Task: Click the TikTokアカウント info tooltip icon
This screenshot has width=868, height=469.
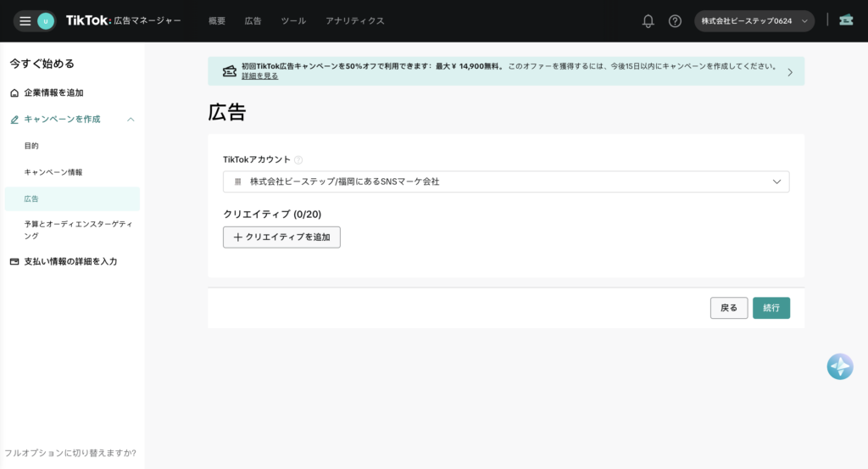Action: [298, 160]
